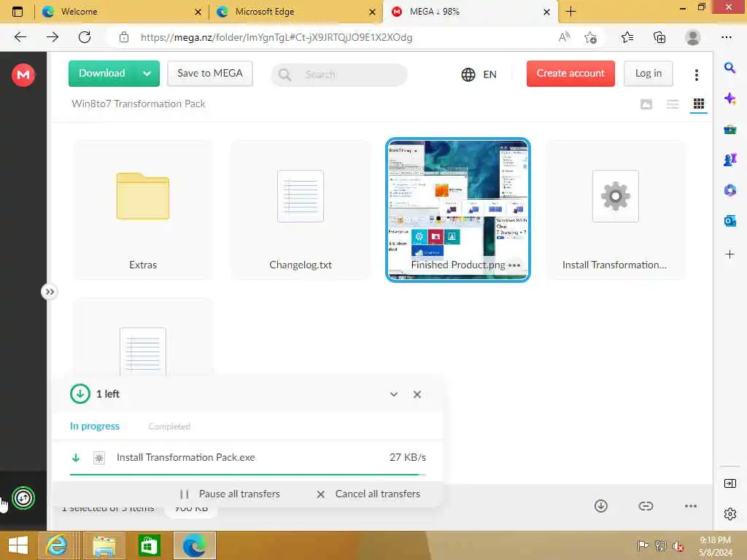This screenshot has height=560, width=747.
Task: Open the browser profile icon
Action: (692, 37)
